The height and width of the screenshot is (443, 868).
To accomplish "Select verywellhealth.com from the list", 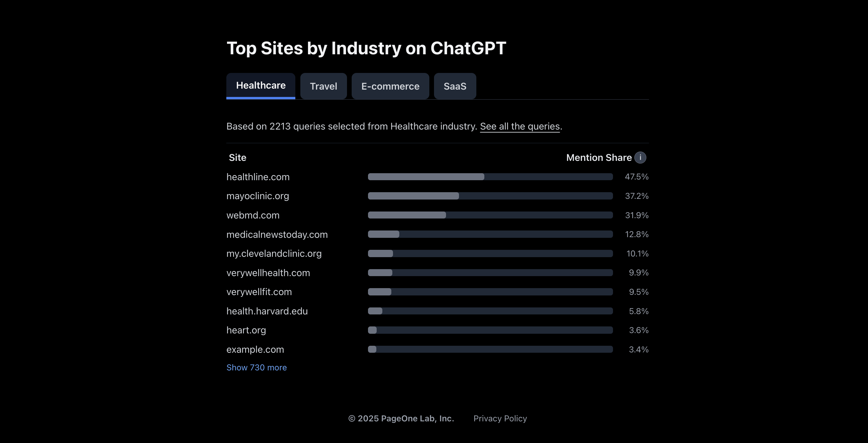I will click(268, 273).
